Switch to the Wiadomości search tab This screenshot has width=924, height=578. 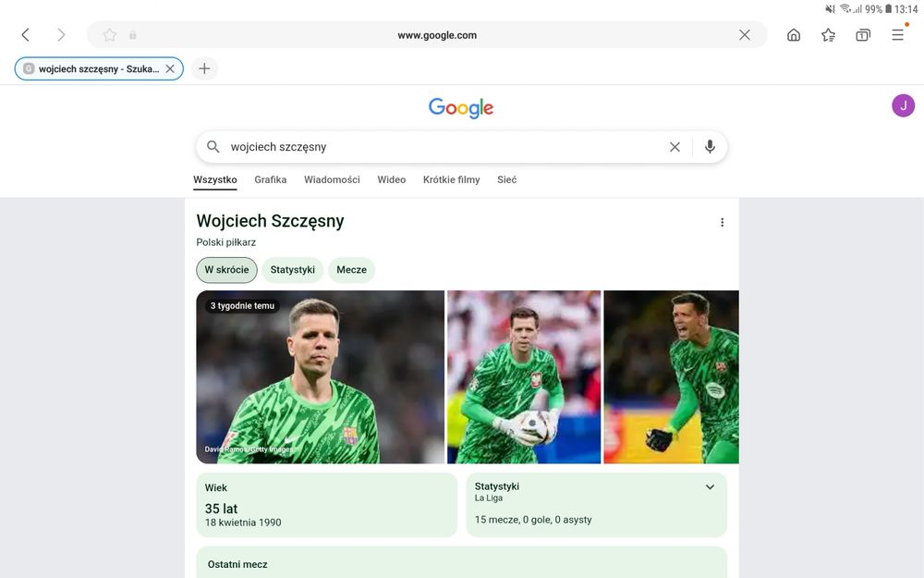[332, 179]
